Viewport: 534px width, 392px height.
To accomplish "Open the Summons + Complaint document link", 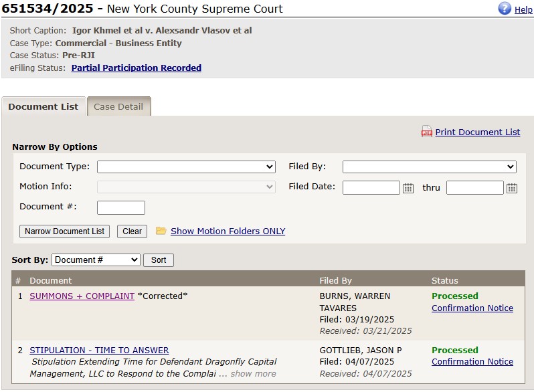I will click(x=82, y=296).
